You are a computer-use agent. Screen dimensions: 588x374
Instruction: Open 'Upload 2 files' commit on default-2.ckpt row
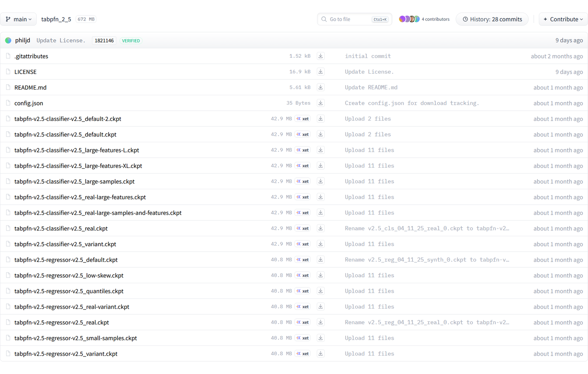368,119
